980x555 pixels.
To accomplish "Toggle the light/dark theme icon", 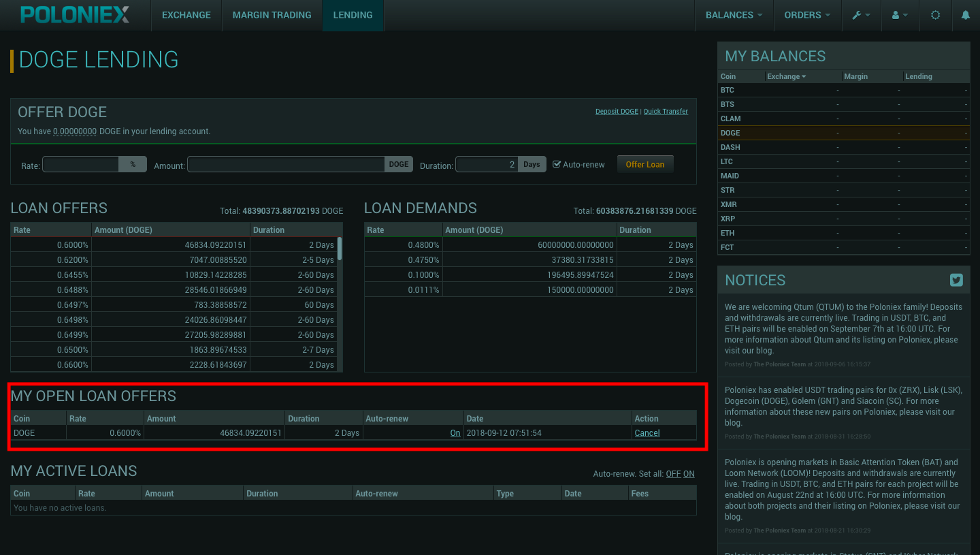I will click(x=935, y=15).
